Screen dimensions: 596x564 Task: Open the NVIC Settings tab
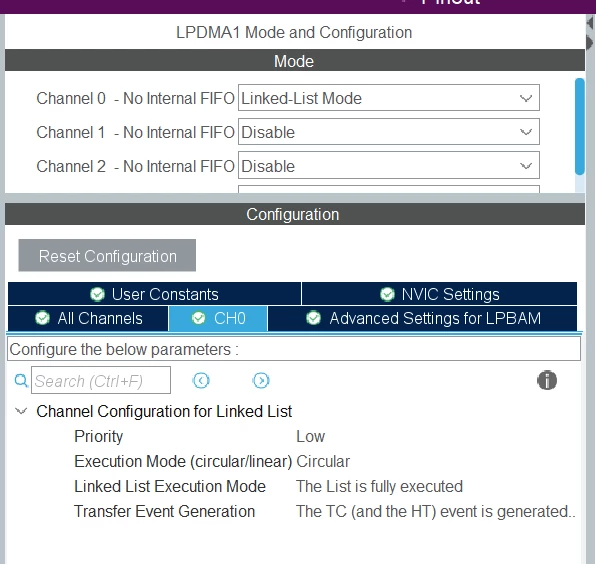(x=439, y=294)
